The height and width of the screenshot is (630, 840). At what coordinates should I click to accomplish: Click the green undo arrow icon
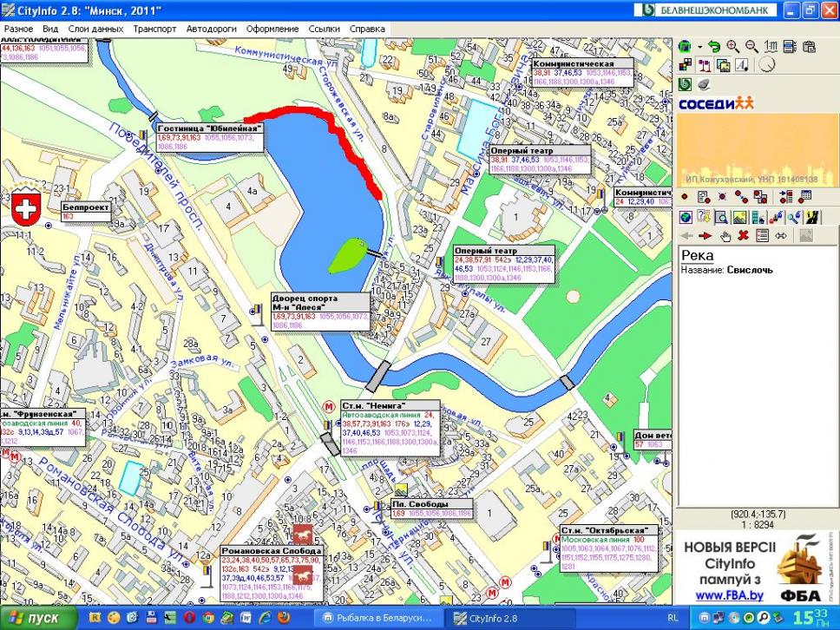click(714, 47)
